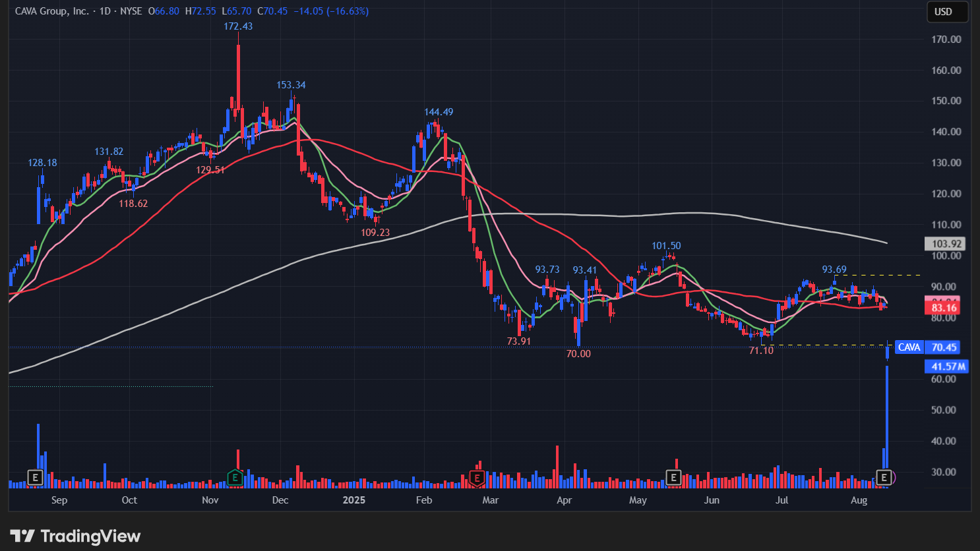Click the 172.43 high label
The image size is (980, 551).
pyautogui.click(x=238, y=26)
